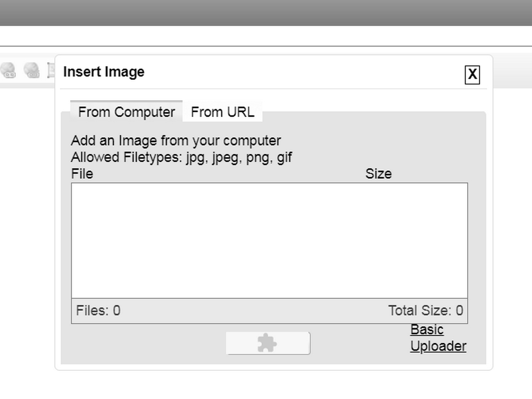The height and width of the screenshot is (399, 532).
Task: Click the puzzle piece plugin button
Action: [x=268, y=343]
